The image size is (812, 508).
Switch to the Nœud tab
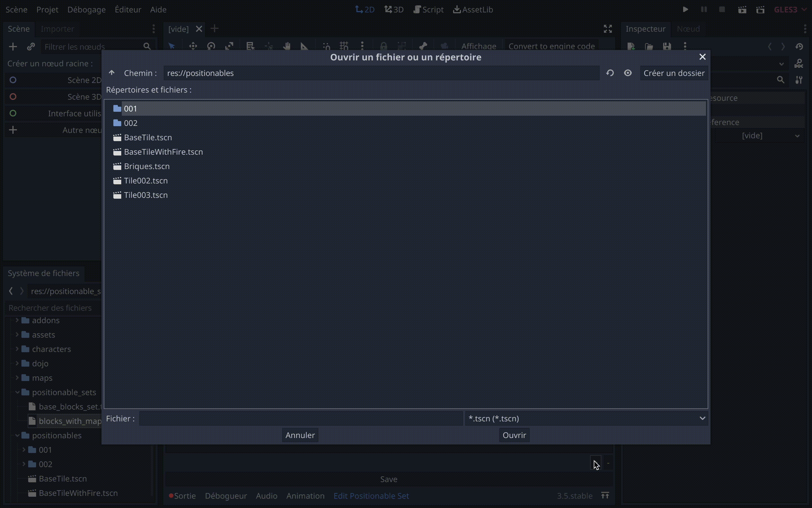coord(688,29)
